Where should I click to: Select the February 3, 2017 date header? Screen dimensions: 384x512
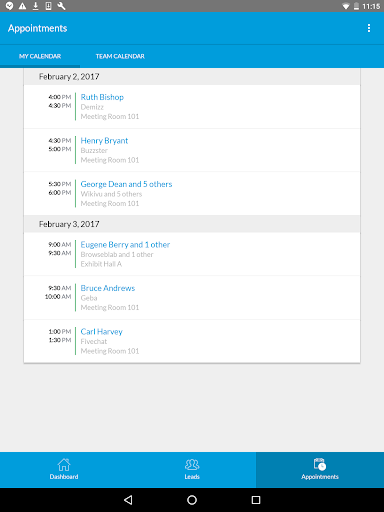coord(192,224)
